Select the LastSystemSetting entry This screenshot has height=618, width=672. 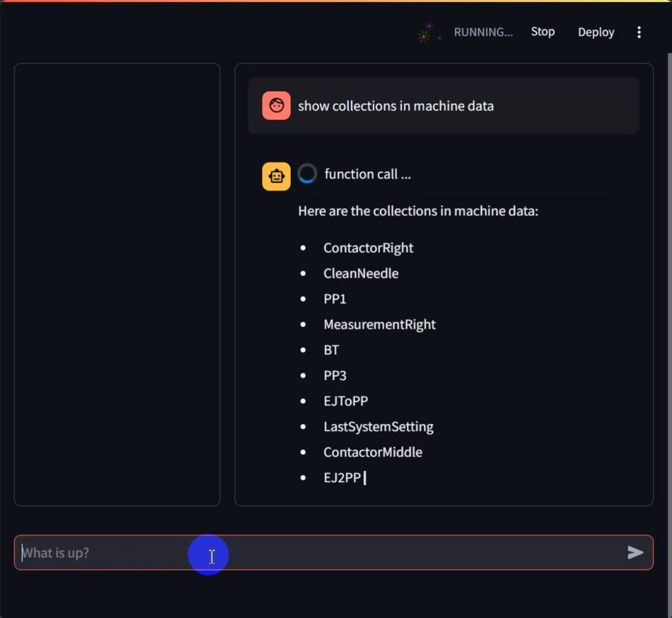pyautogui.click(x=378, y=427)
